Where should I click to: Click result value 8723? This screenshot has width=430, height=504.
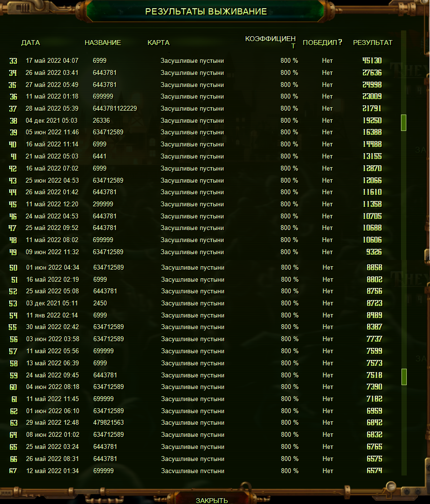click(x=374, y=303)
